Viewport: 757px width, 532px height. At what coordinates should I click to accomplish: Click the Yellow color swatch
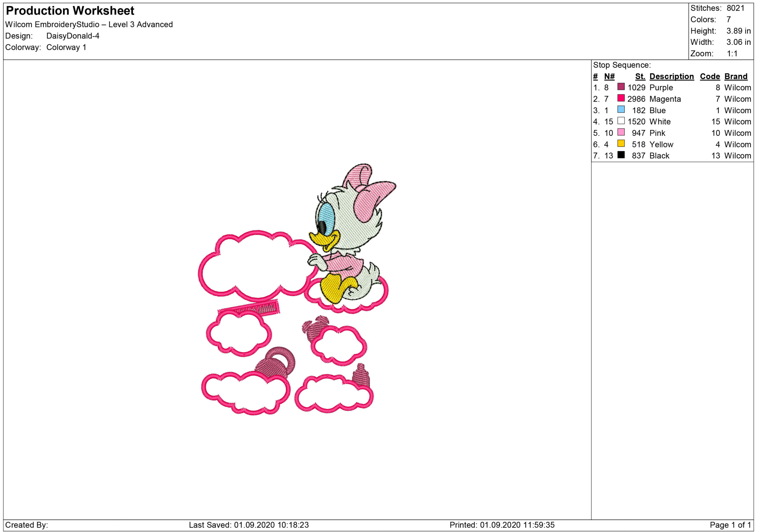(x=621, y=143)
